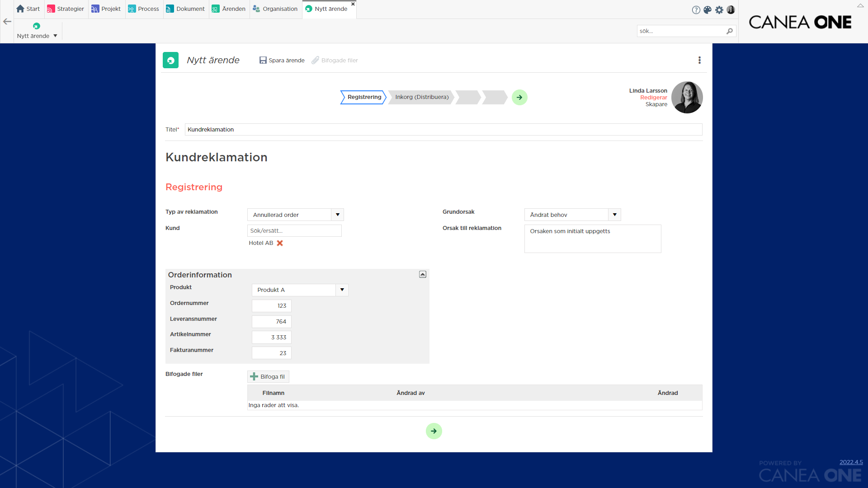Open the color theme palette icon
The height and width of the screenshot is (488, 868).
[x=708, y=10]
